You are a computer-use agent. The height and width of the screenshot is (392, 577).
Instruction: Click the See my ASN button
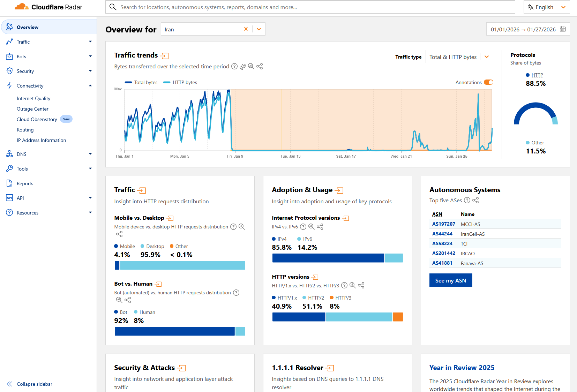451,280
